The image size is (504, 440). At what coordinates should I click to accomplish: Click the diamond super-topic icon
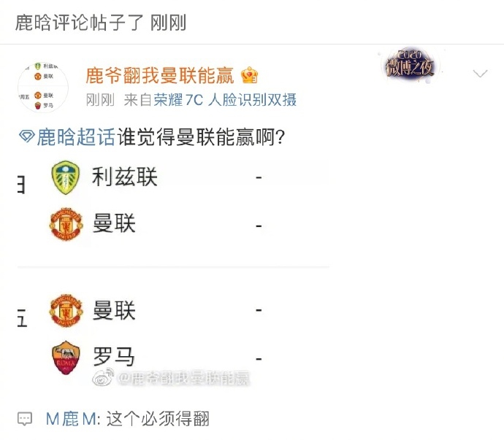pos(26,136)
